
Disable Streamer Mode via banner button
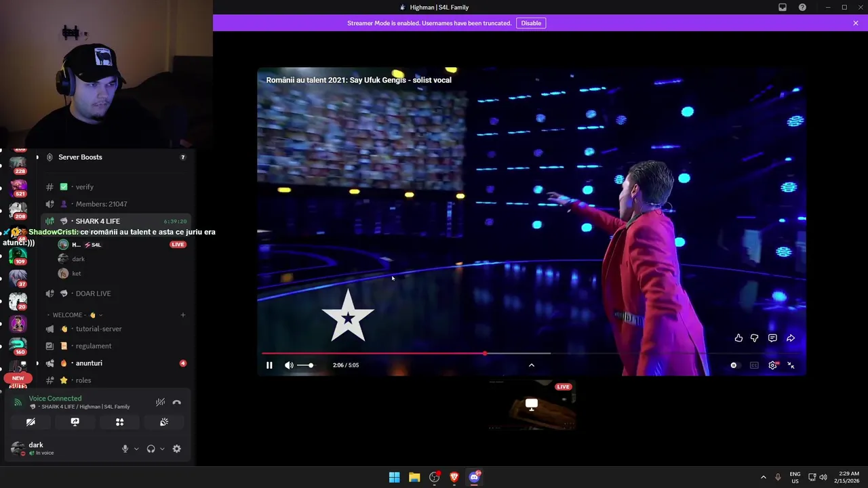pos(531,23)
